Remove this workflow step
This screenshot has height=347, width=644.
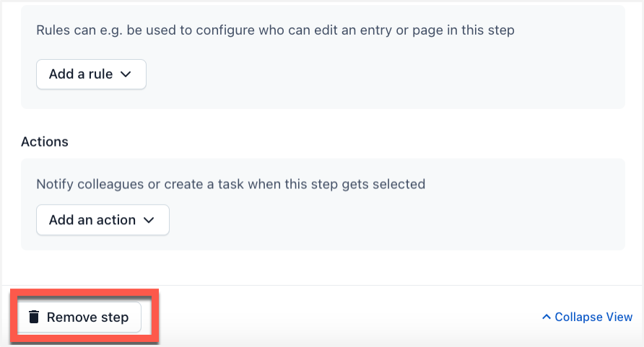[79, 317]
